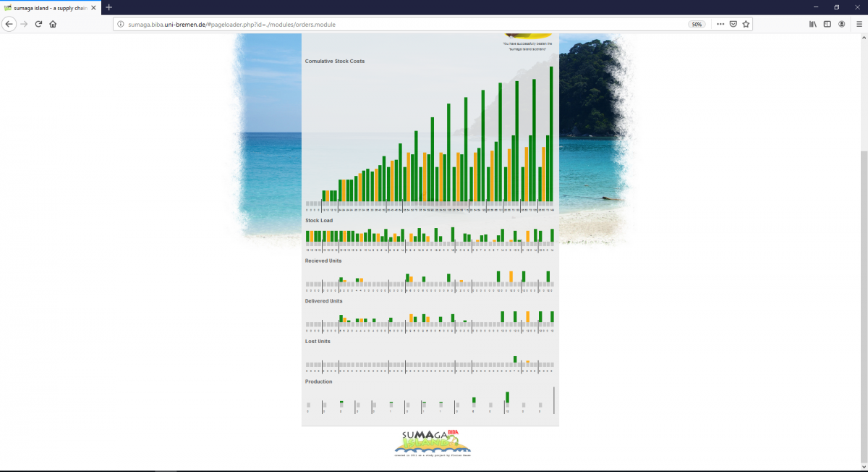Viewport: 868px width, 472px height.
Task: Click the URL address field
Action: coord(398,24)
